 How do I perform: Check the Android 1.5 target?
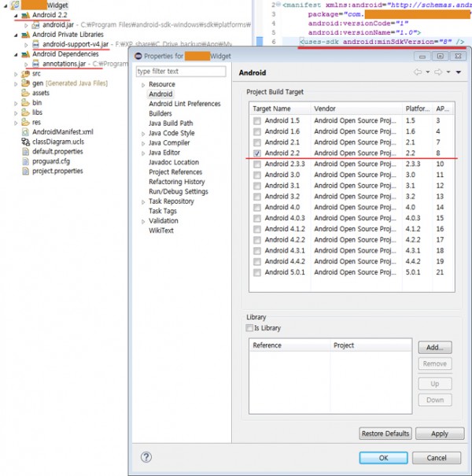[257, 121]
